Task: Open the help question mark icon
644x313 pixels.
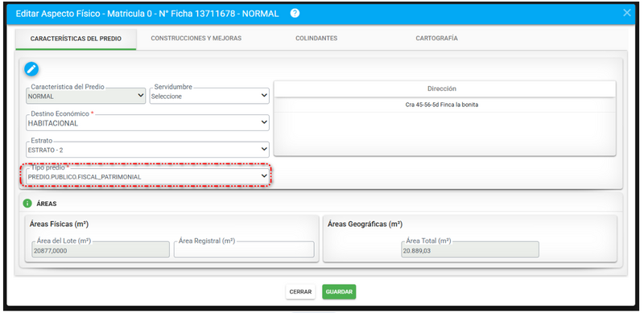Action: (295, 13)
